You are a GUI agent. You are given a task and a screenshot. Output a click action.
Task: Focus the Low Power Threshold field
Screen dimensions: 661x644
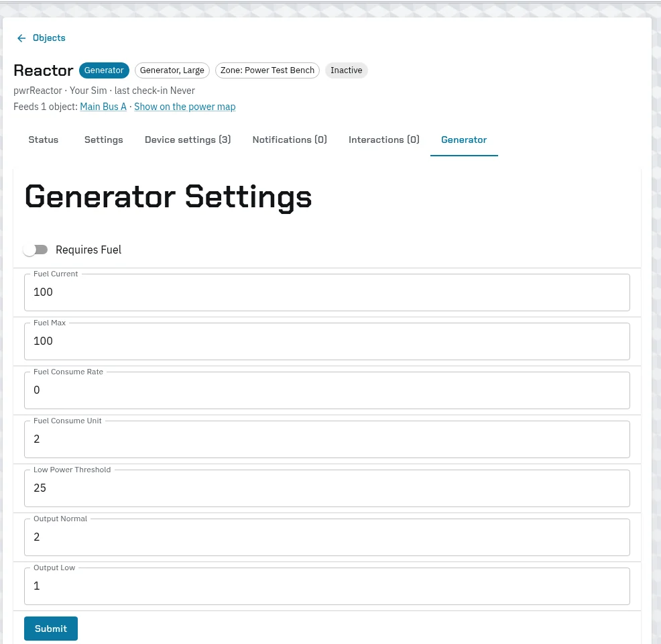point(327,488)
